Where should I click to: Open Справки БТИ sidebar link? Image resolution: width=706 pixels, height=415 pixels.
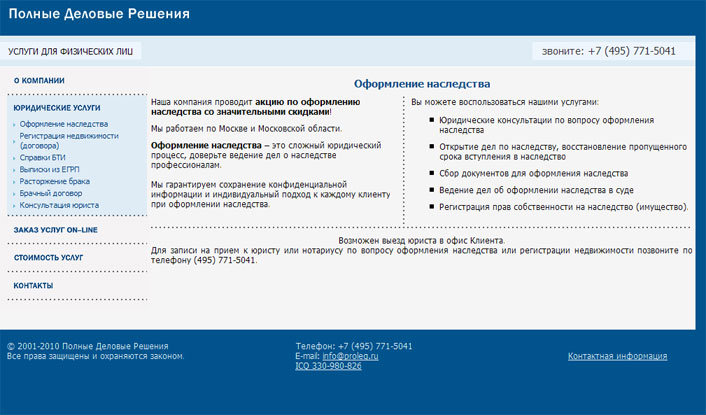(x=42, y=158)
